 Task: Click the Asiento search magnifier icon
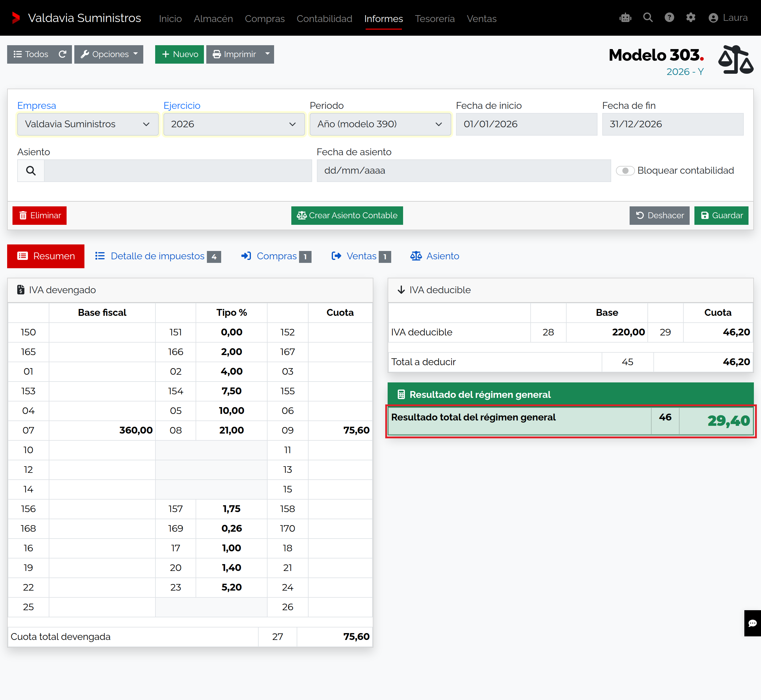pos(31,171)
